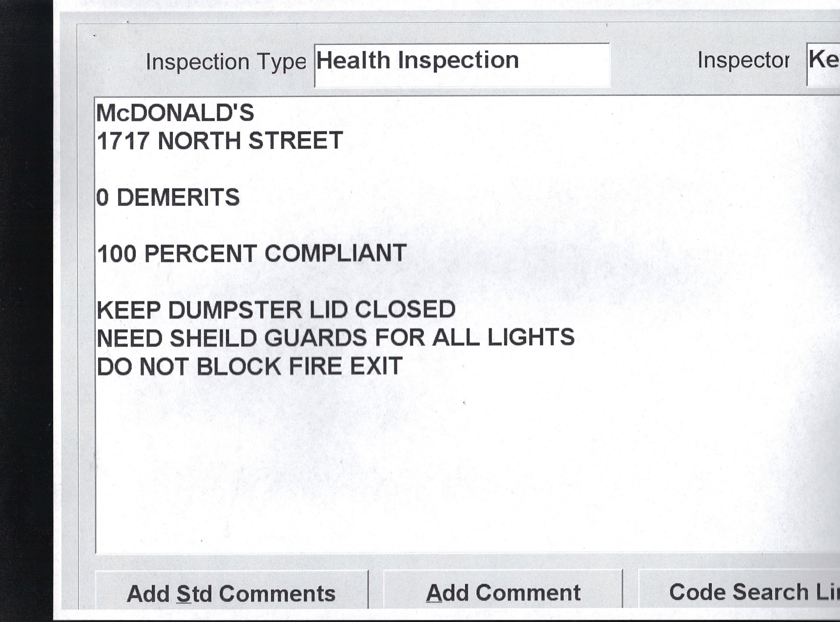
Task: Click the KEEP DUMPSTER LID CLOSED line
Action: point(276,310)
